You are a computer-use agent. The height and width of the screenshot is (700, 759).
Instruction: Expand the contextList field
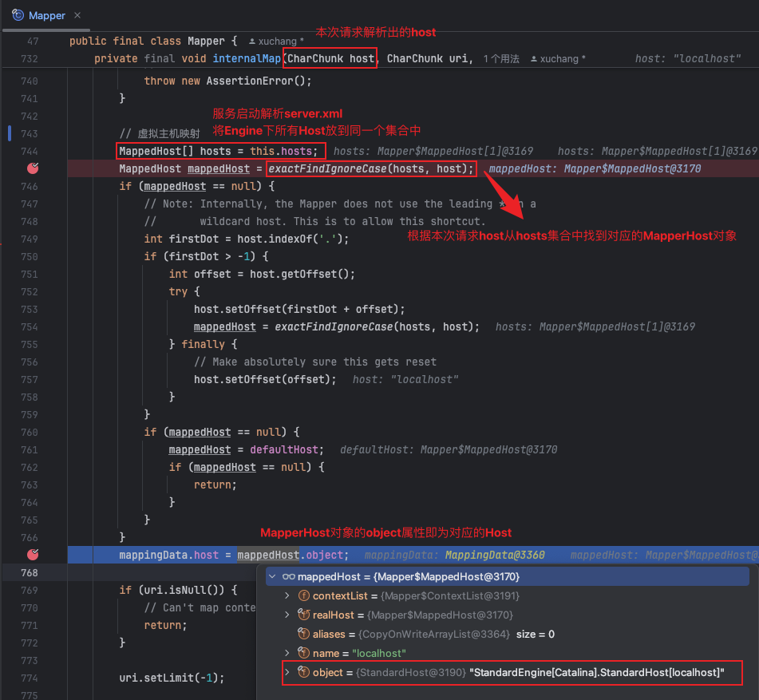(287, 595)
